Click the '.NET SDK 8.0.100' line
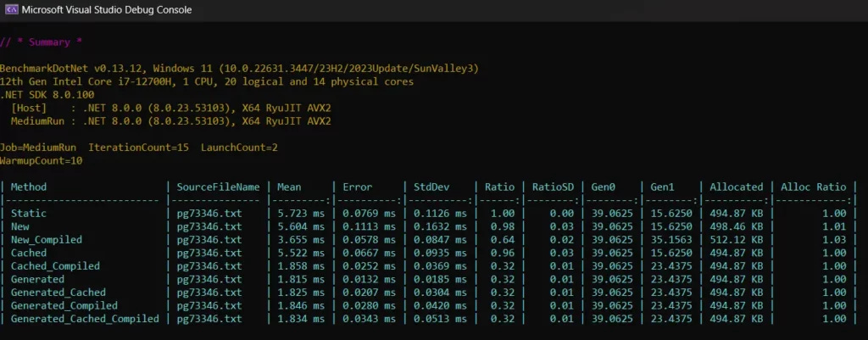This screenshot has width=868, height=340. tap(47, 95)
